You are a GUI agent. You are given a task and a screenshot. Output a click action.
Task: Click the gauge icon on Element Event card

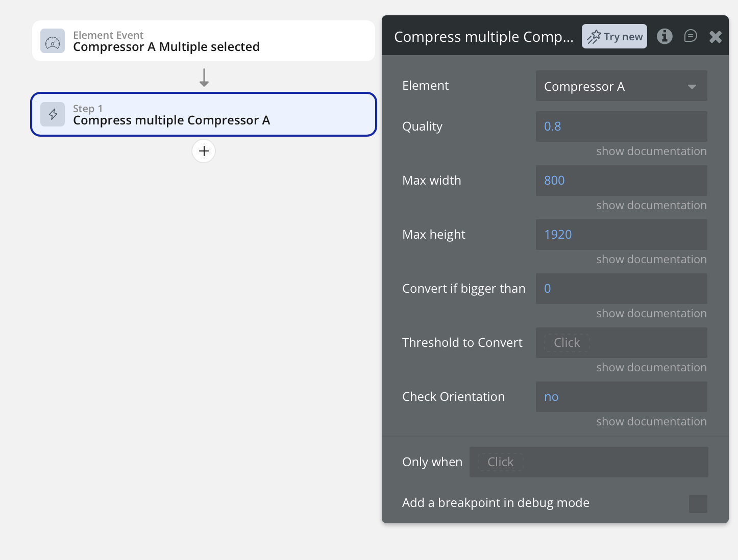[x=53, y=41]
